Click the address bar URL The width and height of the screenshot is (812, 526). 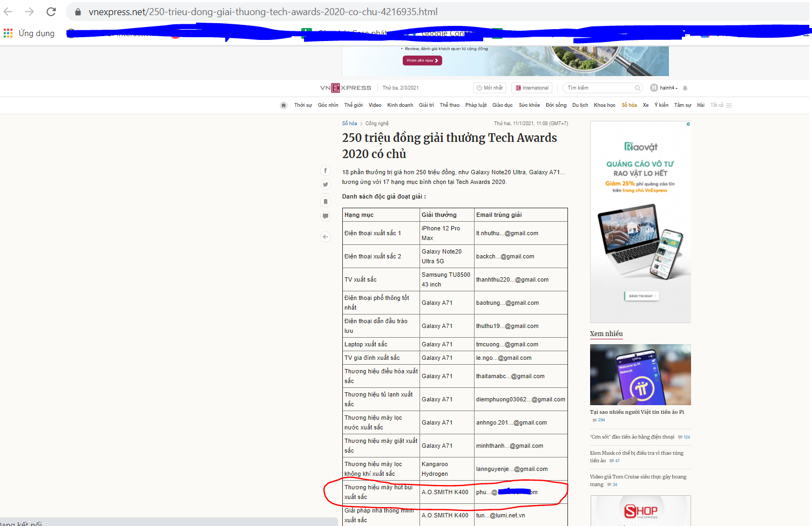pyautogui.click(x=263, y=12)
